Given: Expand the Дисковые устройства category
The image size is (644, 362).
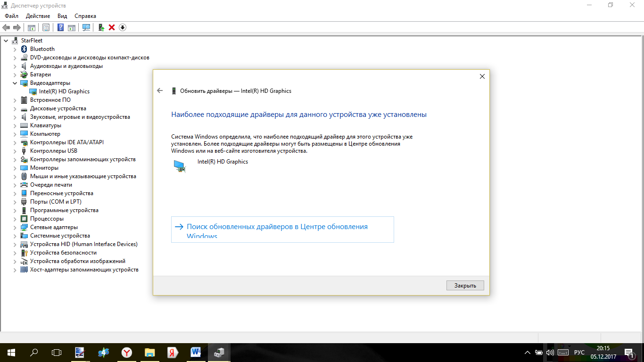Looking at the screenshot, I should pyautogui.click(x=15, y=108).
